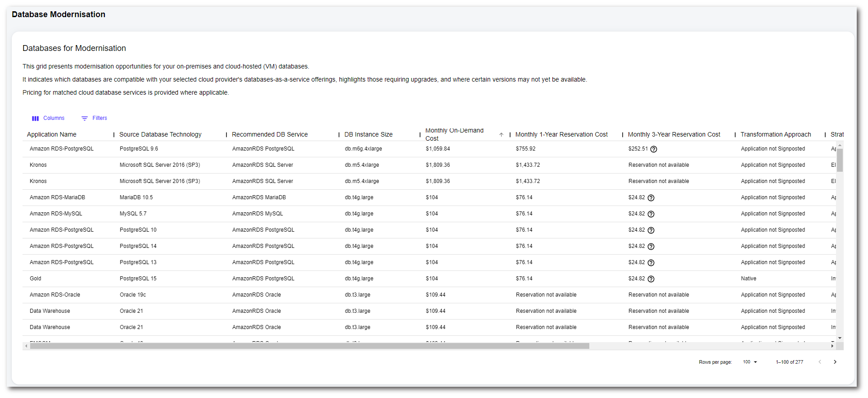868x398 pixels.
Task: Go to next page of results
Action: pos(835,362)
